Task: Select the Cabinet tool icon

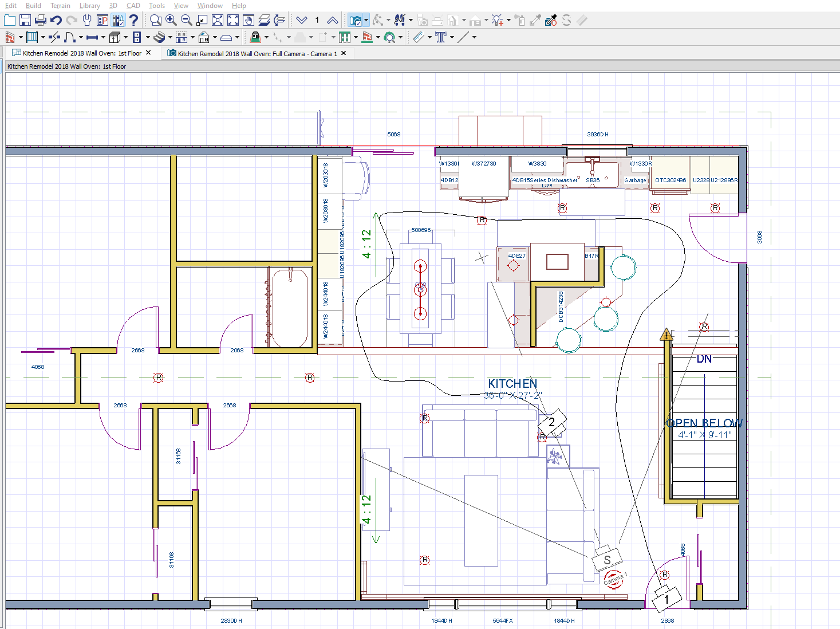Action: click(x=115, y=37)
